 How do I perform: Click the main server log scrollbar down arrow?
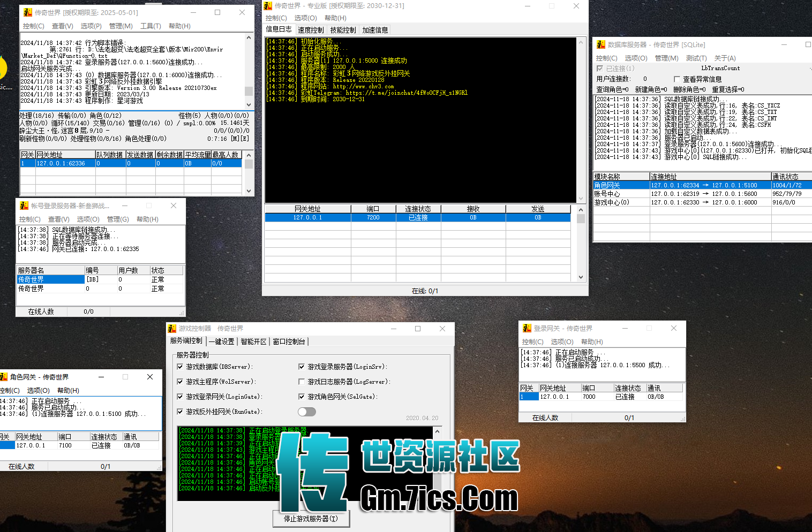pos(249,105)
